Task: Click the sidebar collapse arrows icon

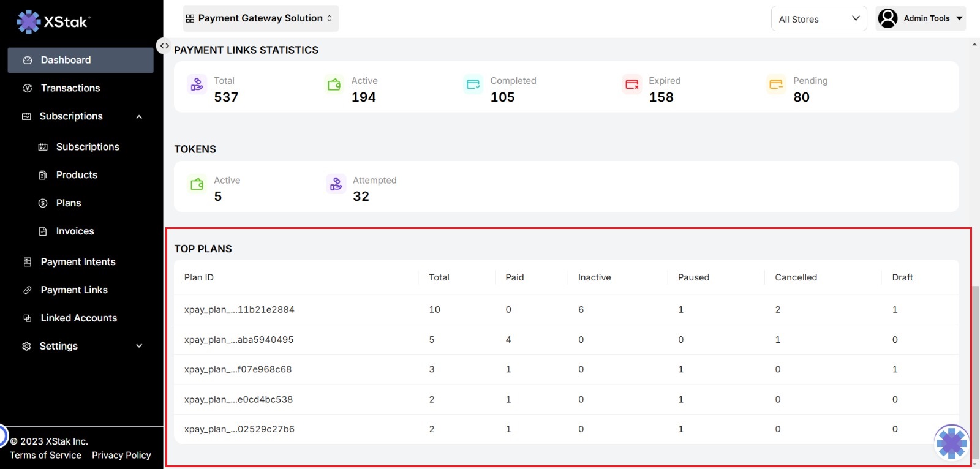Action: 164,46
